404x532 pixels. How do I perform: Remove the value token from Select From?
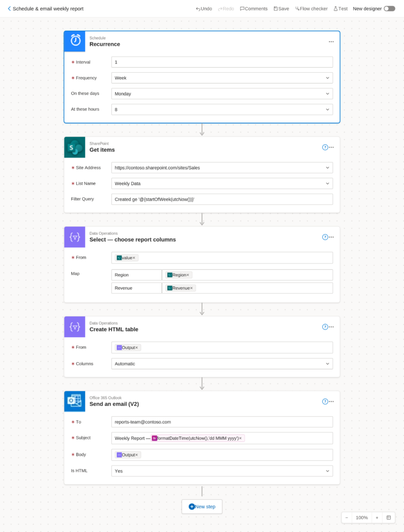click(x=134, y=258)
